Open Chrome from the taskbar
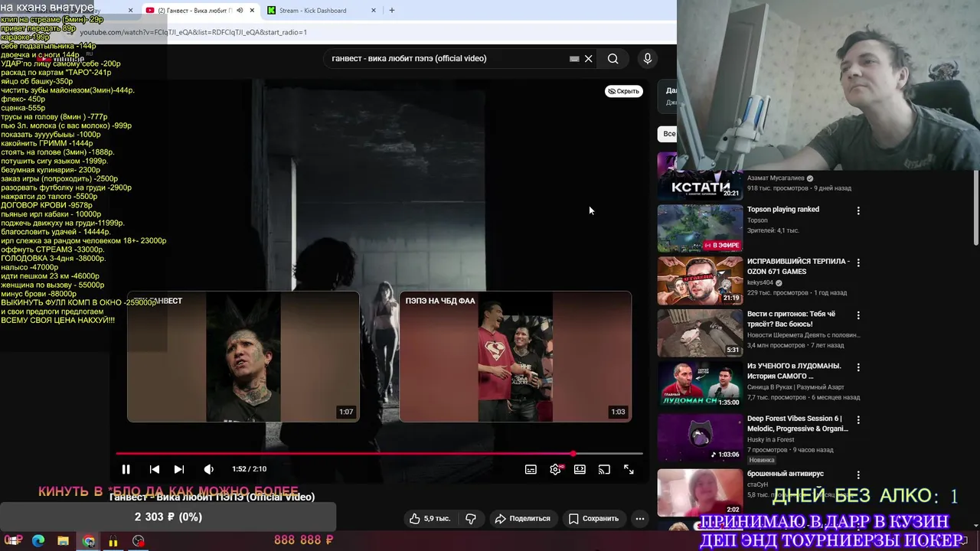The height and width of the screenshot is (551, 980). pyautogui.click(x=89, y=541)
